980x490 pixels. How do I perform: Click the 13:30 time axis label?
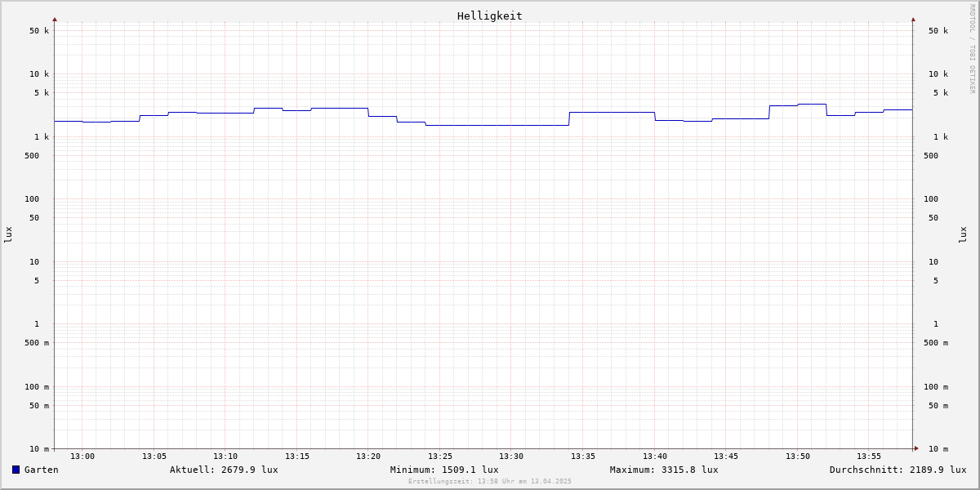point(511,457)
